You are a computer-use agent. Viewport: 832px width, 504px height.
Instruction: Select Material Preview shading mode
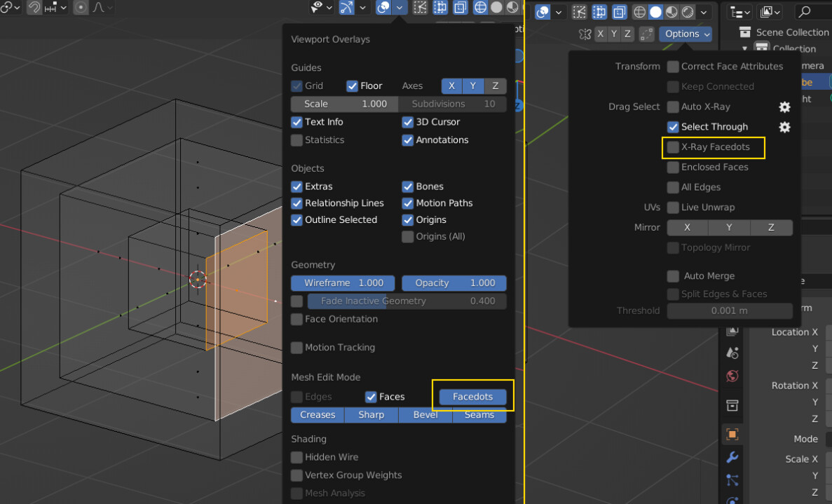[x=671, y=12]
